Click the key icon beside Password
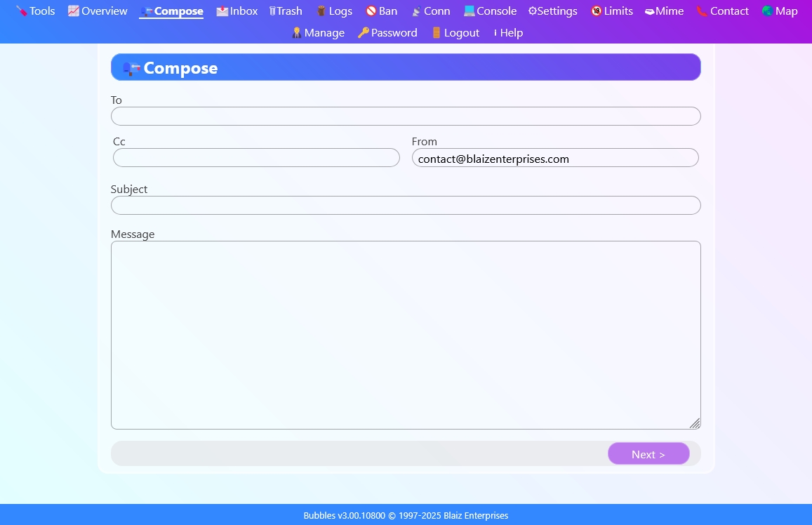The height and width of the screenshot is (525, 812). (x=364, y=32)
